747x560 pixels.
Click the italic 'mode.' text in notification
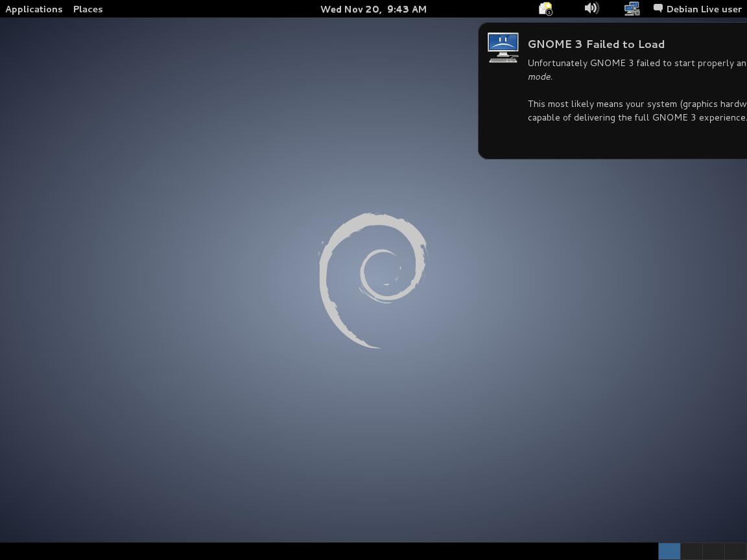point(539,76)
